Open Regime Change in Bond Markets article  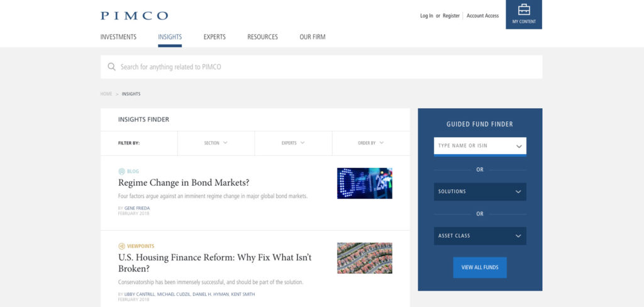[x=184, y=183]
